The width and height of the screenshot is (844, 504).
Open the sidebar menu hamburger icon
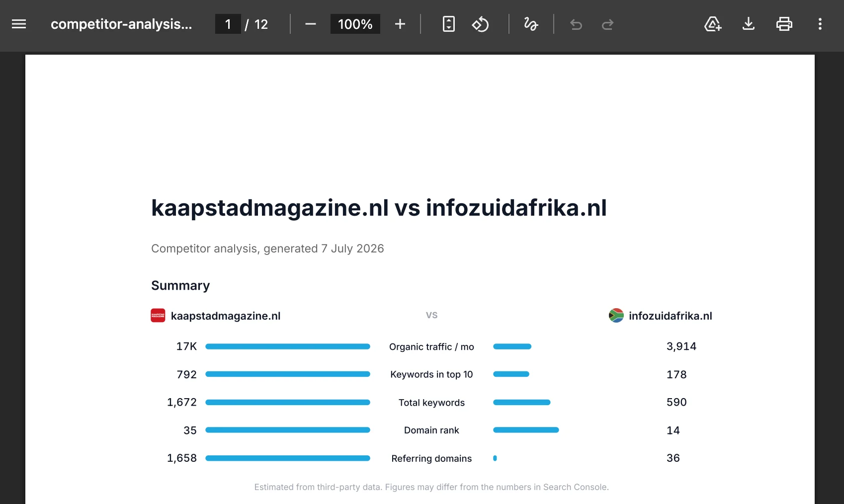[19, 24]
